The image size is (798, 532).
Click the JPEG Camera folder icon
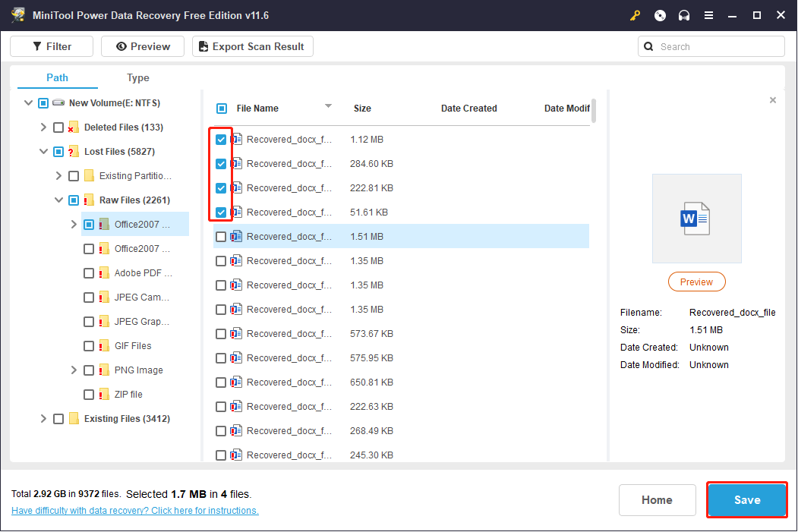point(104,297)
